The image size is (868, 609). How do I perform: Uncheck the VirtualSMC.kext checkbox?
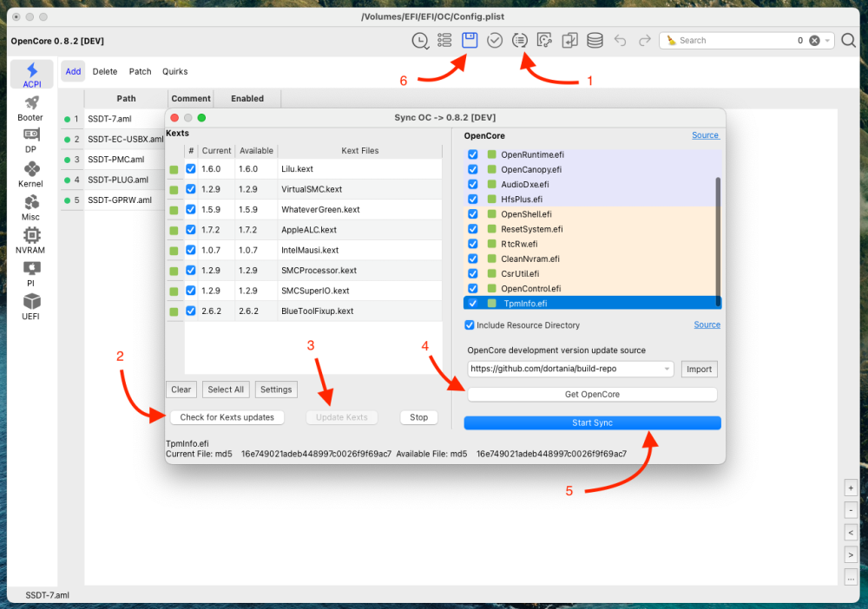pos(190,189)
